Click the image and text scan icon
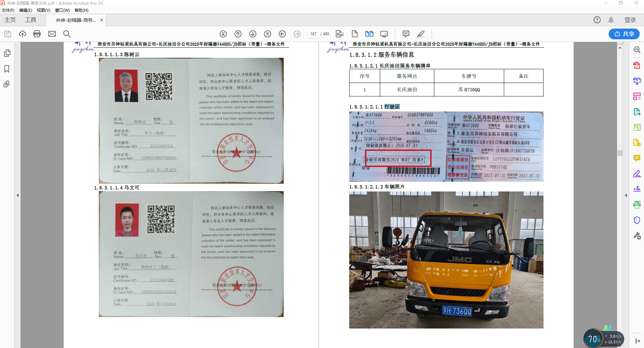Image resolution: width=644 pixels, height=348 pixels. (x=340, y=34)
